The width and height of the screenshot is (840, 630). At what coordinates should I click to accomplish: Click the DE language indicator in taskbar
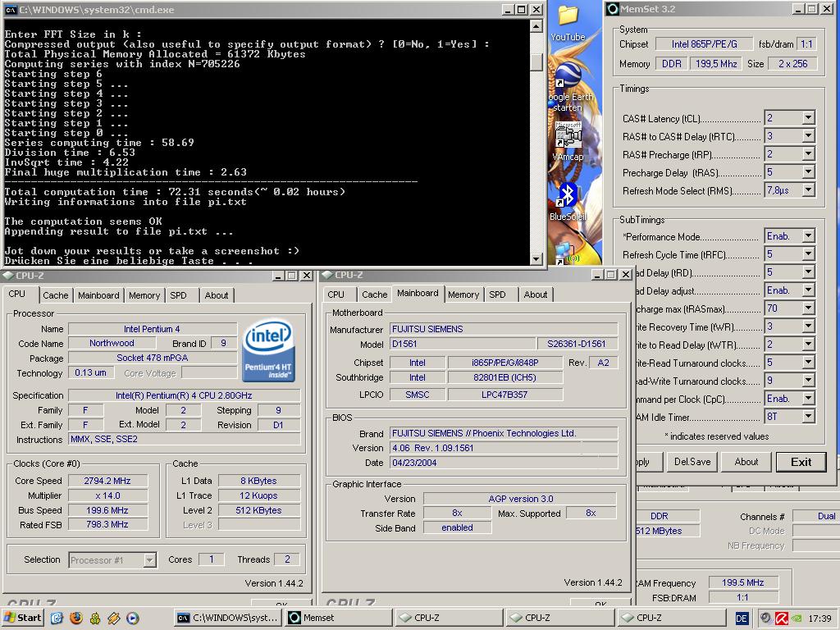pyautogui.click(x=742, y=619)
